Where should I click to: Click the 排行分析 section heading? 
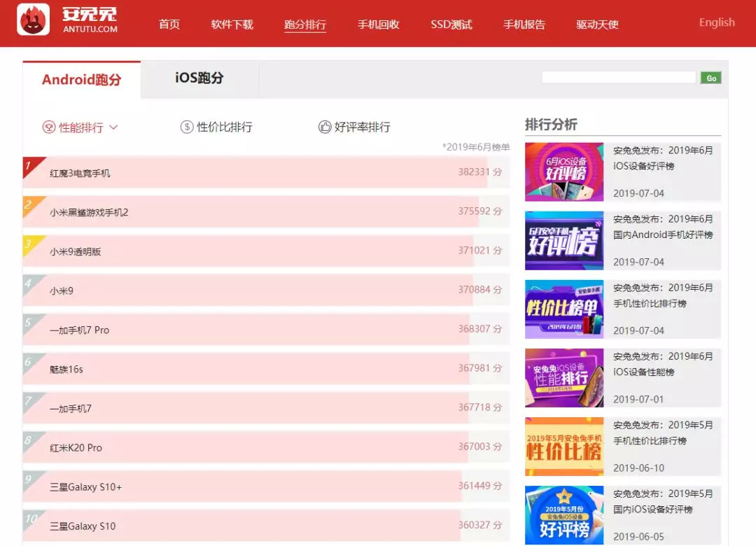pyautogui.click(x=551, y=125)
